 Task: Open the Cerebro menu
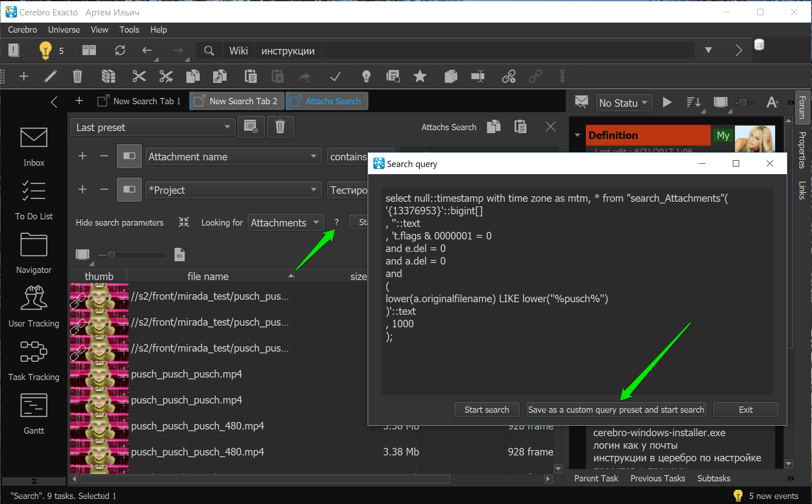pos(23,30)
